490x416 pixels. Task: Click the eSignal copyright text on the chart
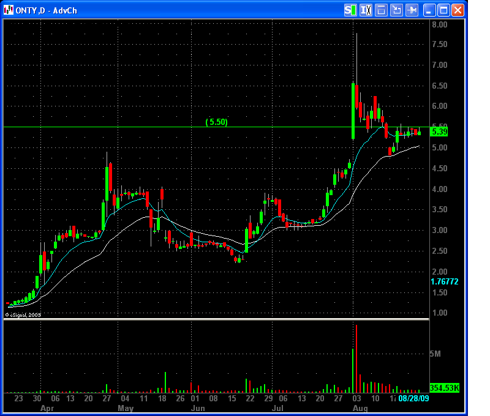pyautogui.click(x=23, y=315)
